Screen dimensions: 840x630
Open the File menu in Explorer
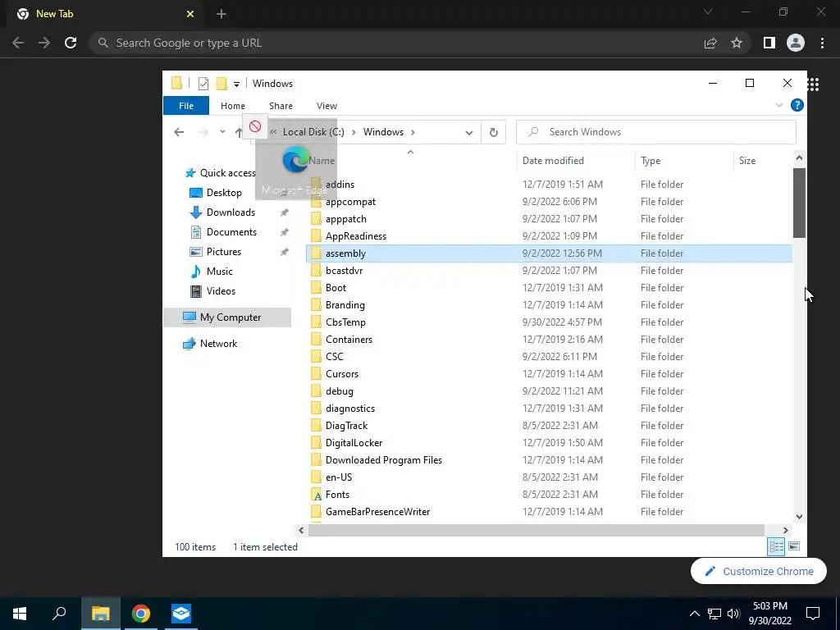[186, 106]
